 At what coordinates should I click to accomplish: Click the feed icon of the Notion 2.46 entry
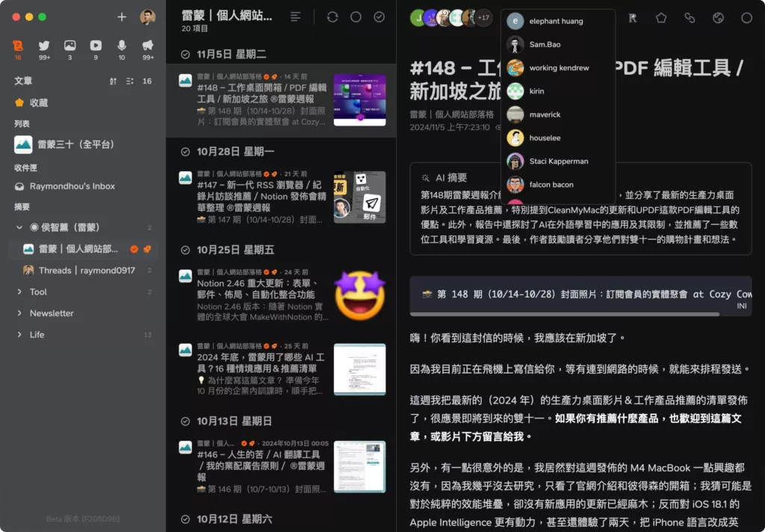coord(185,276)
